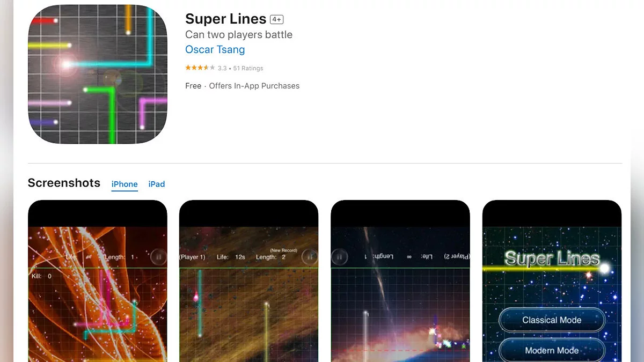Click the Super Lines app icon
Screen dimensions: 644x362
coord(98,74)
